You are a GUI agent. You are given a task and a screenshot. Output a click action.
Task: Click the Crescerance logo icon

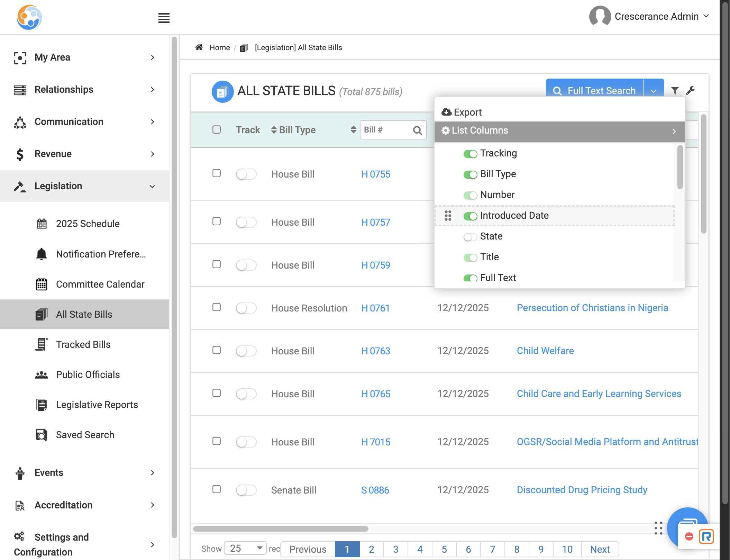tap(29, 17)
